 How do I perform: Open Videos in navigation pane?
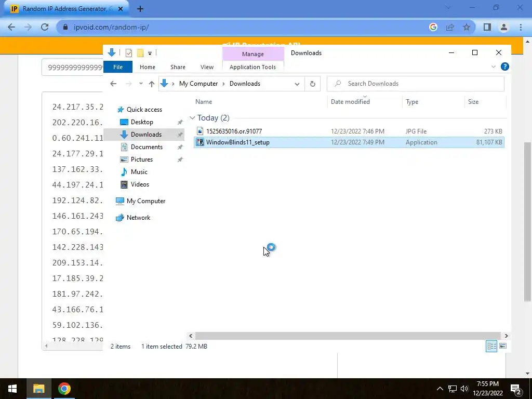[140, 184]
